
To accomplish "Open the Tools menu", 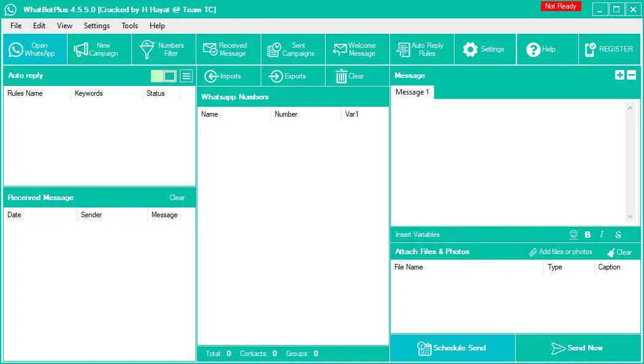I will (129, 26).
